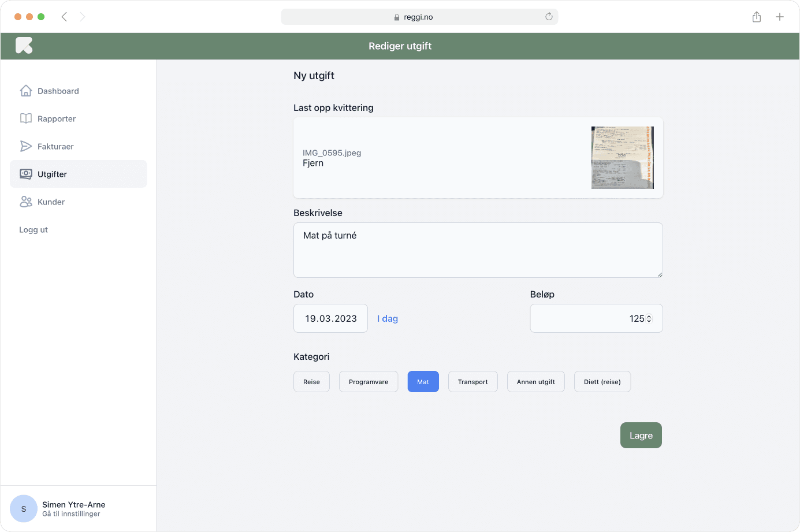Click the Reggi logo in header
The image size is (800, 532).
coord(24,46)
